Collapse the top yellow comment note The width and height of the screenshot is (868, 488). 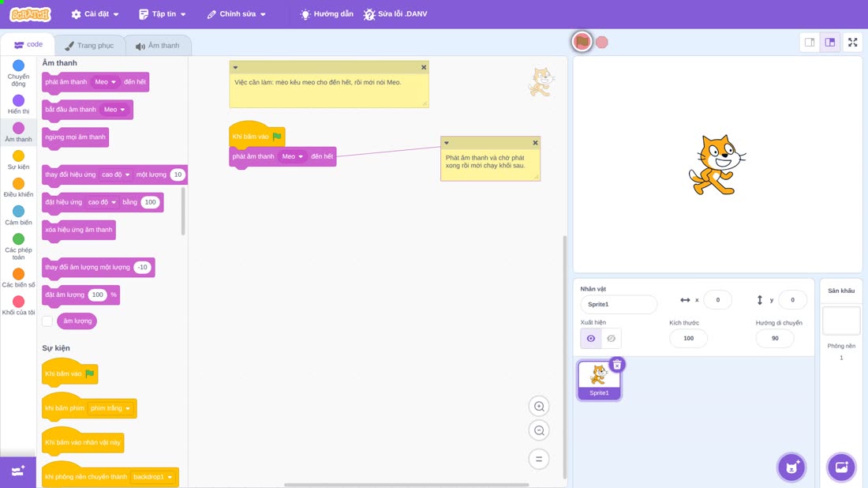click(235, 68)
